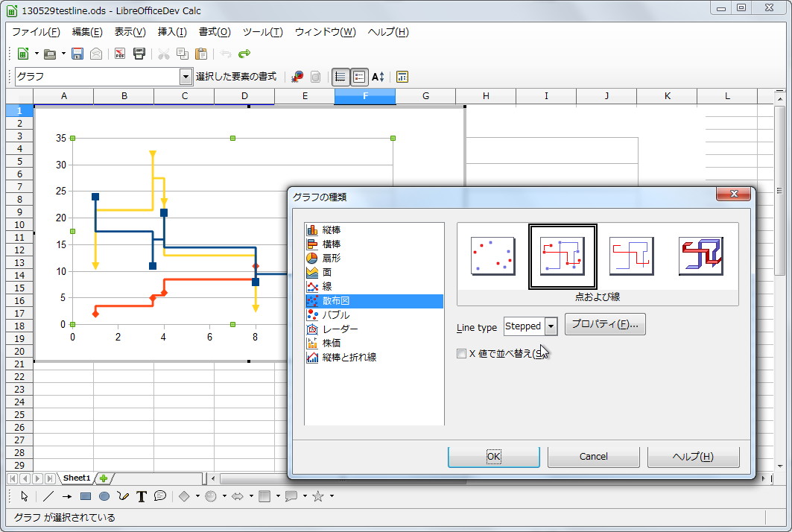Click the automatic layout icon
Screen dimensions: 792x532
click(x=402, y=77)
